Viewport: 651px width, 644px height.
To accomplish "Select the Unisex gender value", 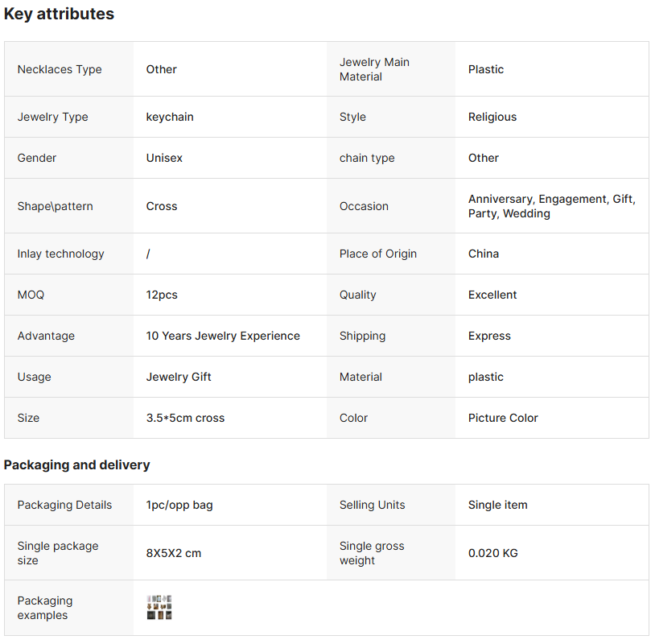I will [164, 158].
